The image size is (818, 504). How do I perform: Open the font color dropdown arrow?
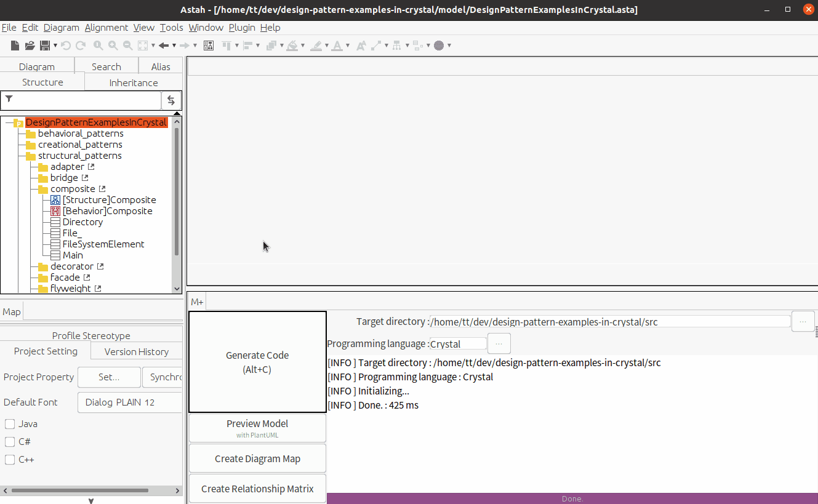(x=348, y=46)
